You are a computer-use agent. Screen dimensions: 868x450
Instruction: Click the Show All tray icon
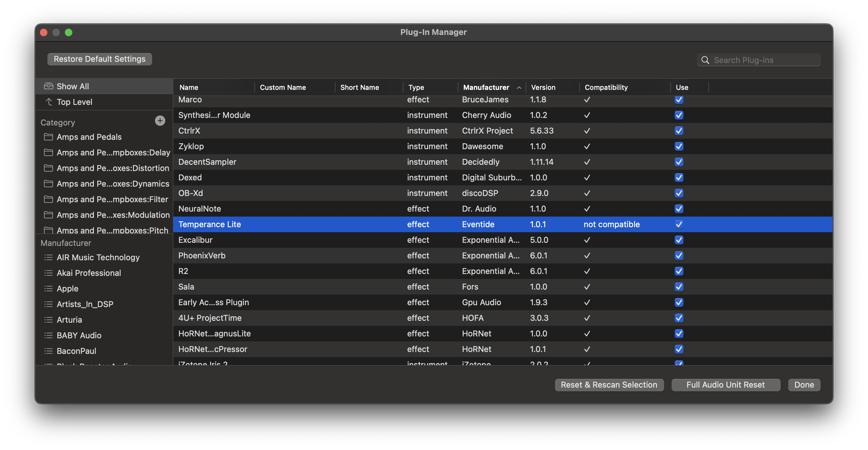click(x=49, y=86)
